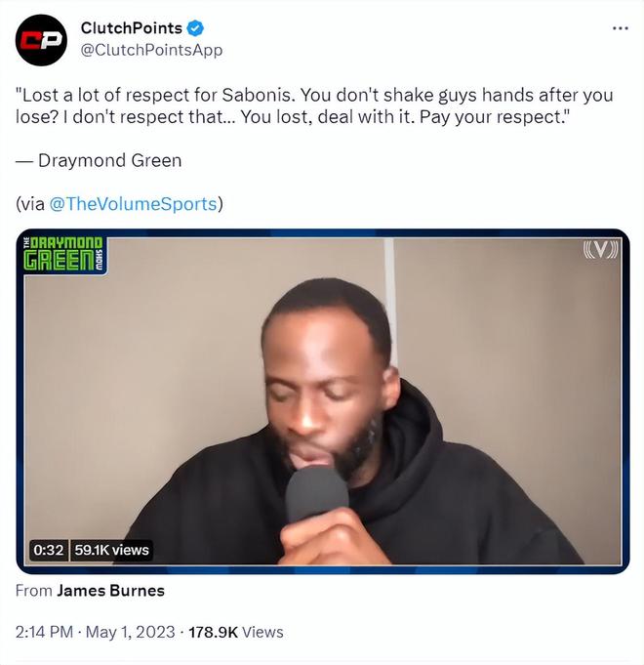Open the ClutchPoints display name

point(132,28)
